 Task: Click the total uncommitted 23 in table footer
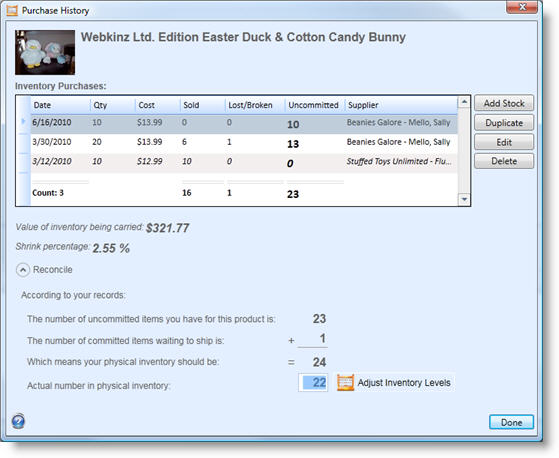tap(293, 194)
